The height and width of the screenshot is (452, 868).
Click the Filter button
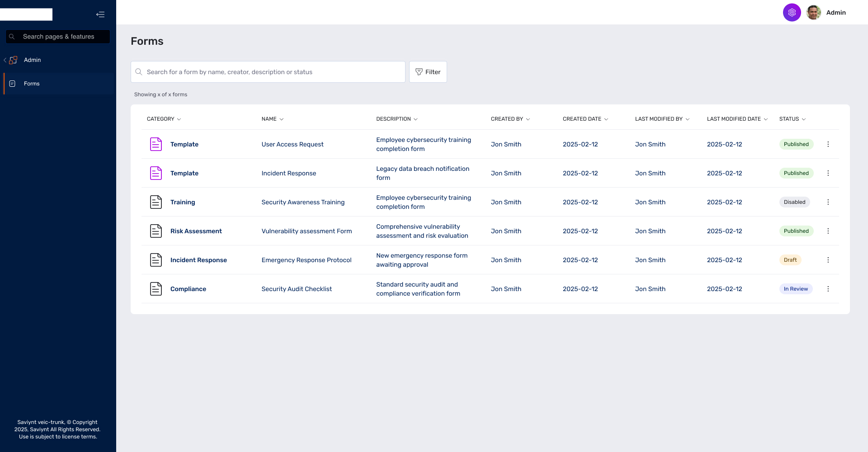428,72
